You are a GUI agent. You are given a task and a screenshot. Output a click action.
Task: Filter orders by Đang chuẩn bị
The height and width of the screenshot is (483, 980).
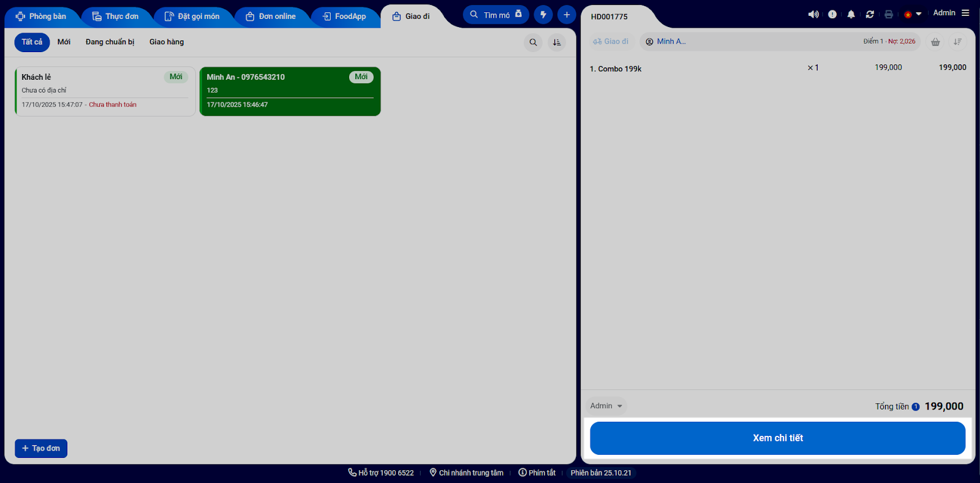(110, 42)
